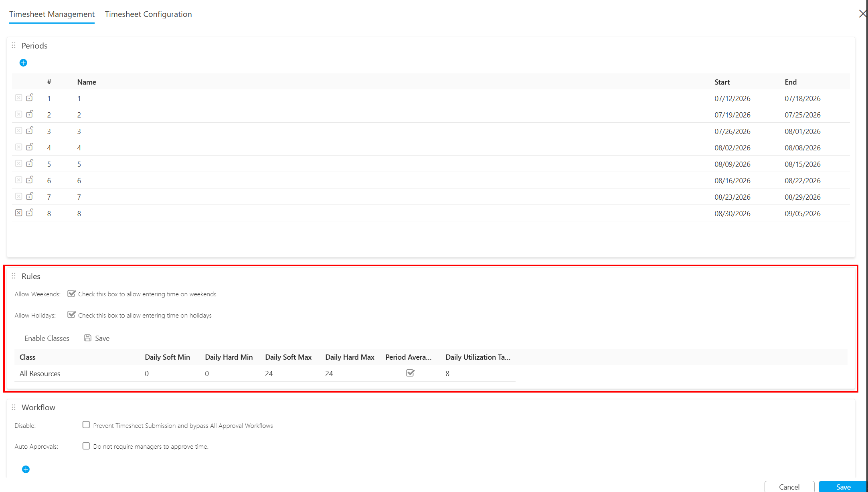Toggle the lock icon for period 6

[x=30, y=180]
